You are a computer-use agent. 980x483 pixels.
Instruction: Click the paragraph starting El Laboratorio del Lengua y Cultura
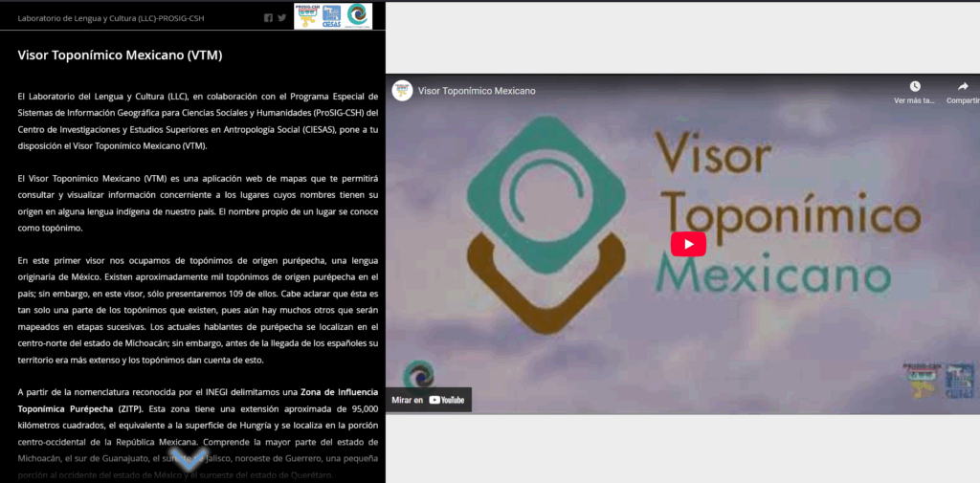(x=197, y=121)
